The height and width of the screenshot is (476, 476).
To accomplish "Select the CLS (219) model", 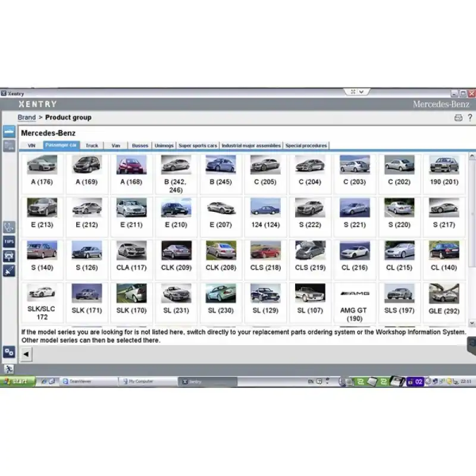I will [x=310, y=259].
